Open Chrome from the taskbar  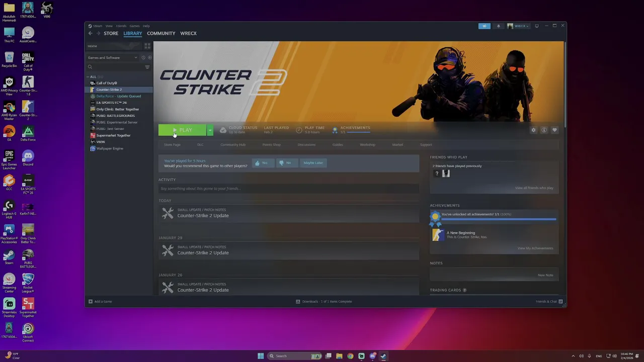point(350,356)
